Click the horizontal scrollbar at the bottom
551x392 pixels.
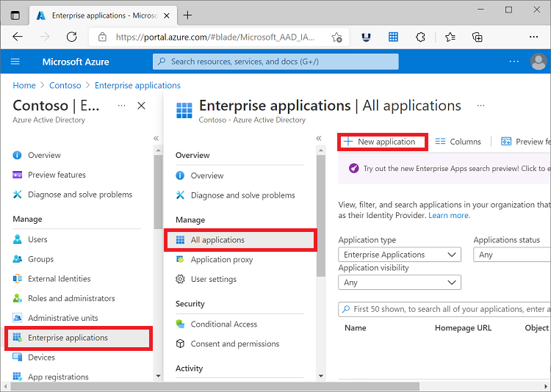coord(215,387)
